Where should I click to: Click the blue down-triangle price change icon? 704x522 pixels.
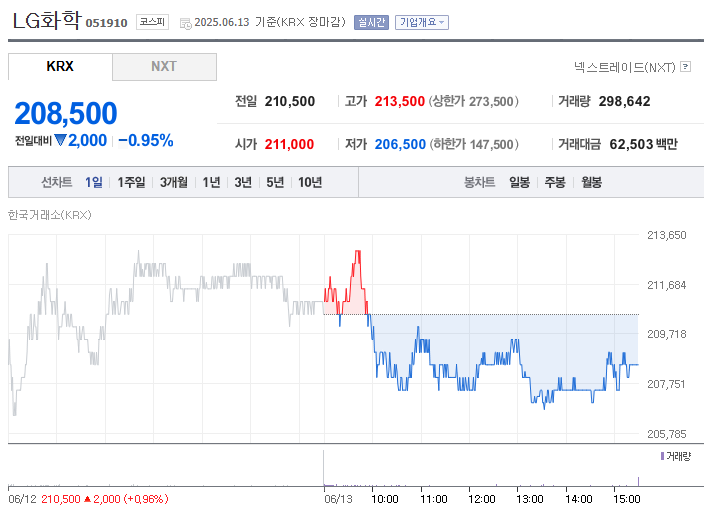(x=60, y=140)
